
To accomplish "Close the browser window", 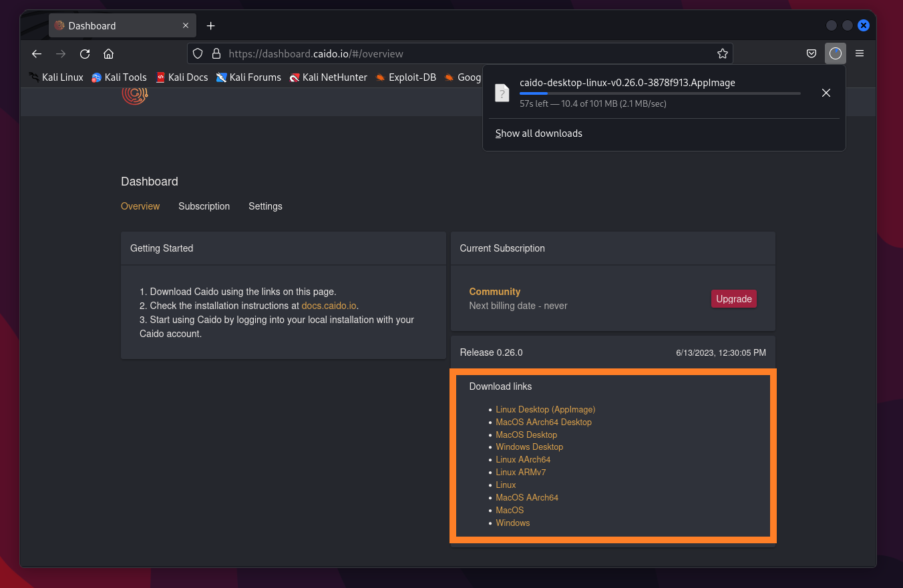I will (x=864, y=25).
